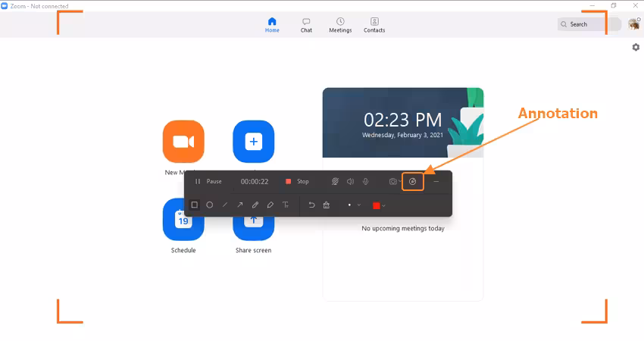This screenshot has width=644, height=341.
Task: Start a New Meeting in Zoom
Action: pos(183,142)
